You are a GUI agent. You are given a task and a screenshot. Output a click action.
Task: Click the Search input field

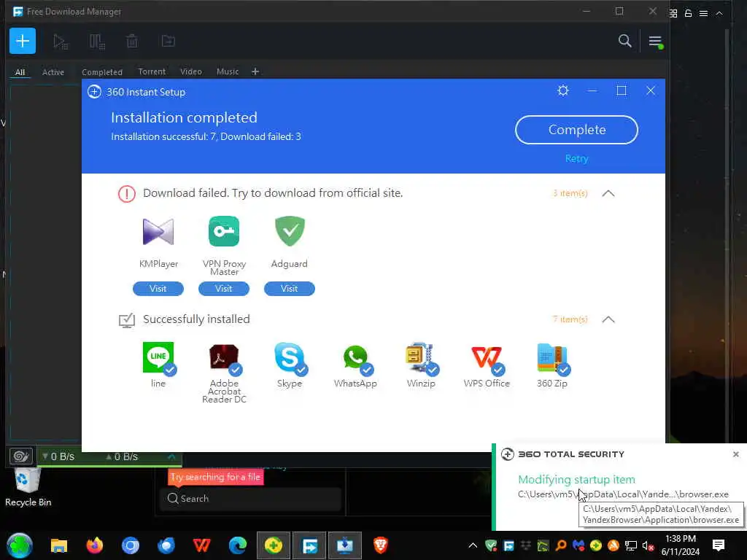[251, 499]
